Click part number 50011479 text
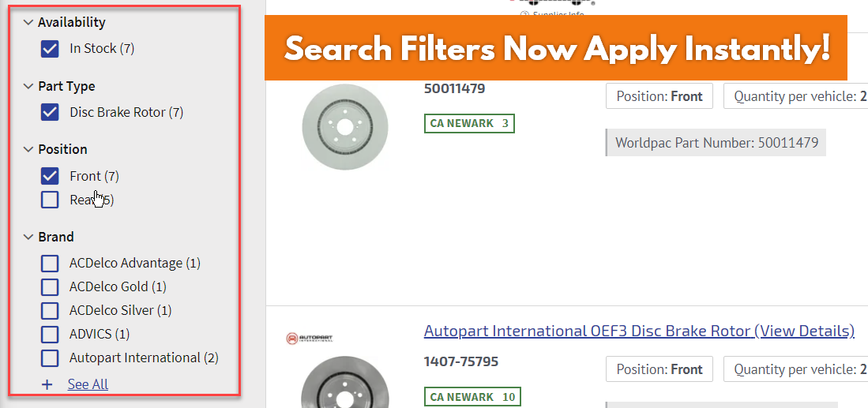 pos(454,88)
